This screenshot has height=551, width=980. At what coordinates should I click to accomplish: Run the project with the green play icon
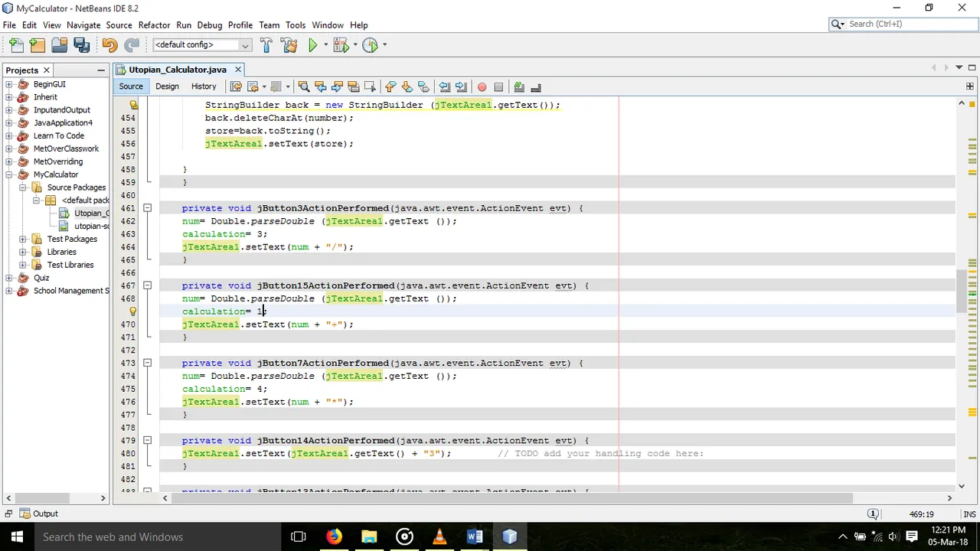(312, 45)
